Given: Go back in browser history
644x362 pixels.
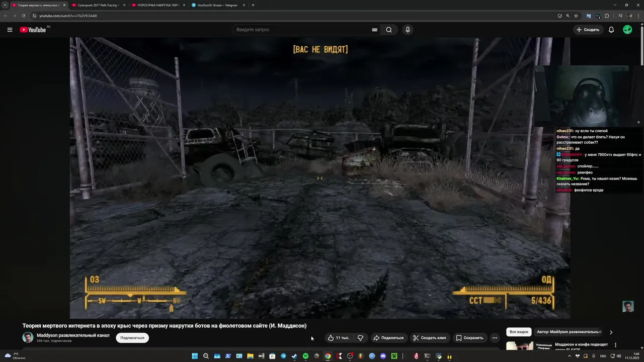Looking at the screenshot, I should point(6,16).
